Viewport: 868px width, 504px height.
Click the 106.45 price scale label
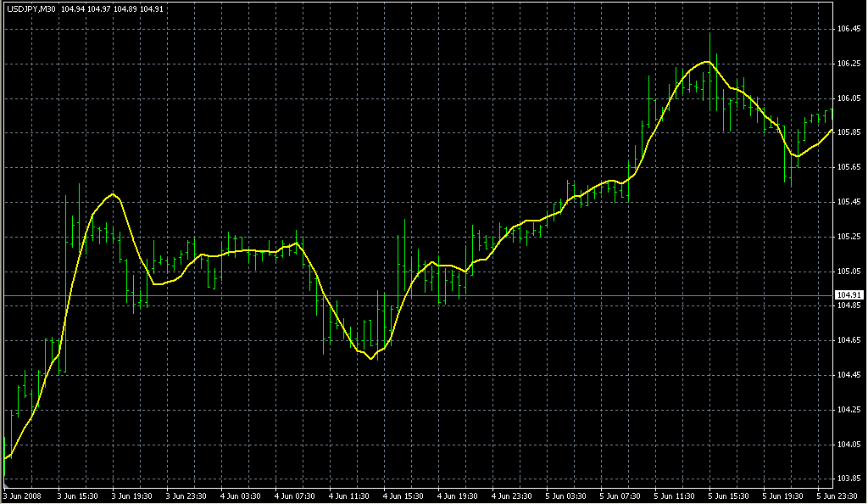coord(849,29)
